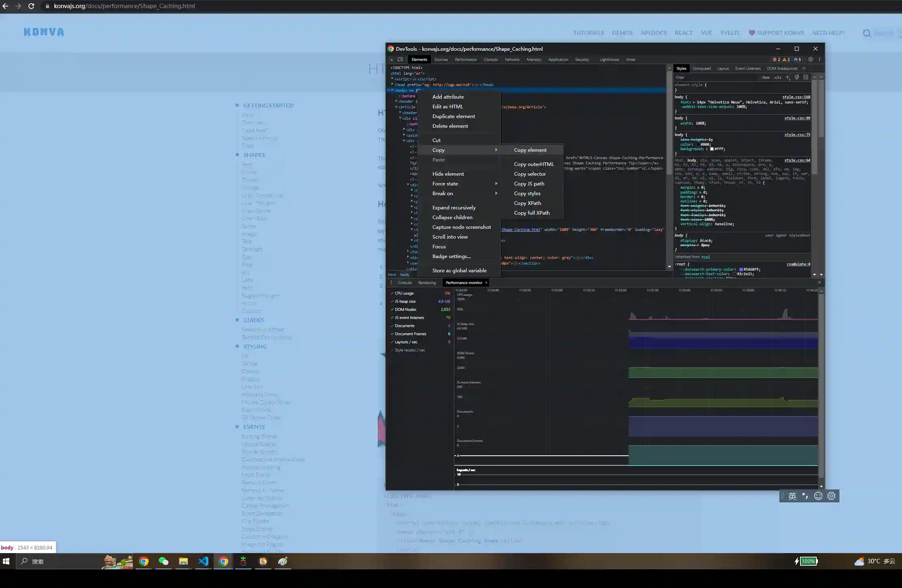Open the DevTools settings gear
This screenshot has width=902, height=588.
[811, 59]
